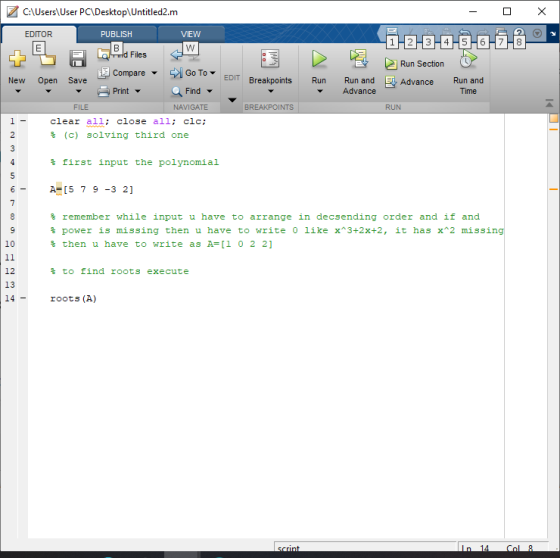Switch to the VIEW tab
Screen dimensions: 560x558
(x=191, y=34)
